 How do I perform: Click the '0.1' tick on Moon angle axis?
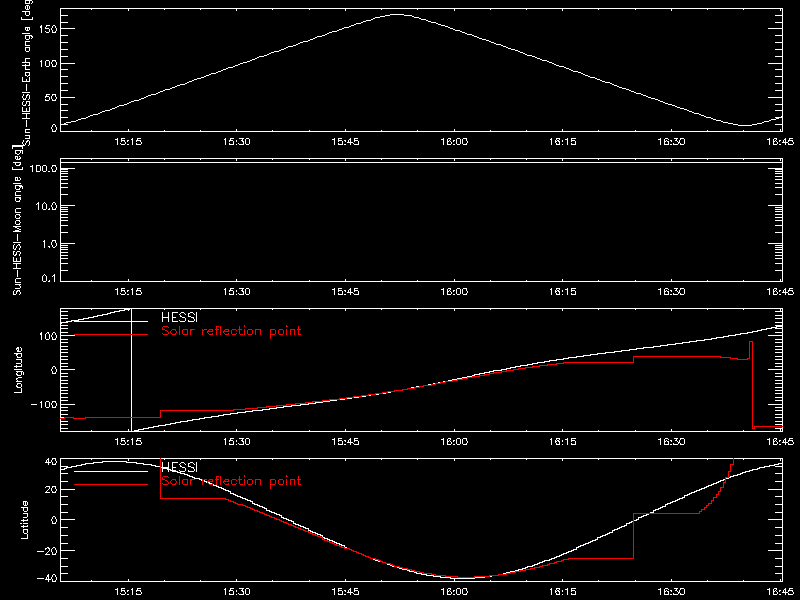49,279
